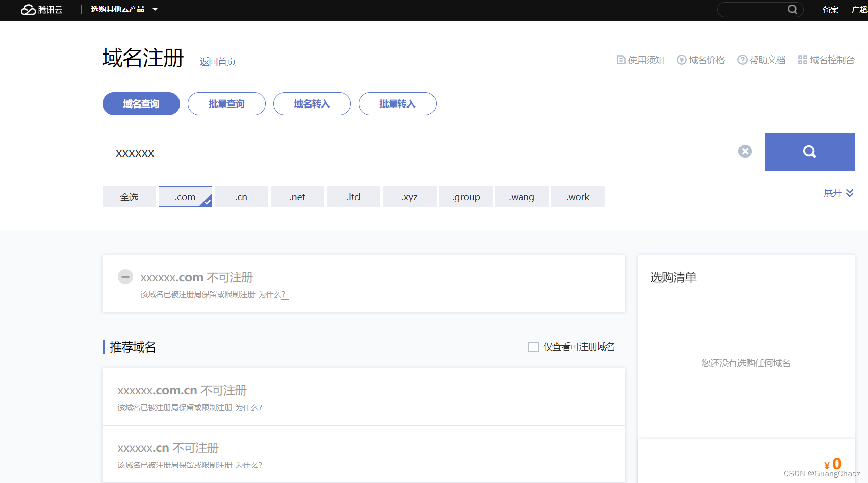Click the 选购清单 heading
868x483 pixels.
673,277
